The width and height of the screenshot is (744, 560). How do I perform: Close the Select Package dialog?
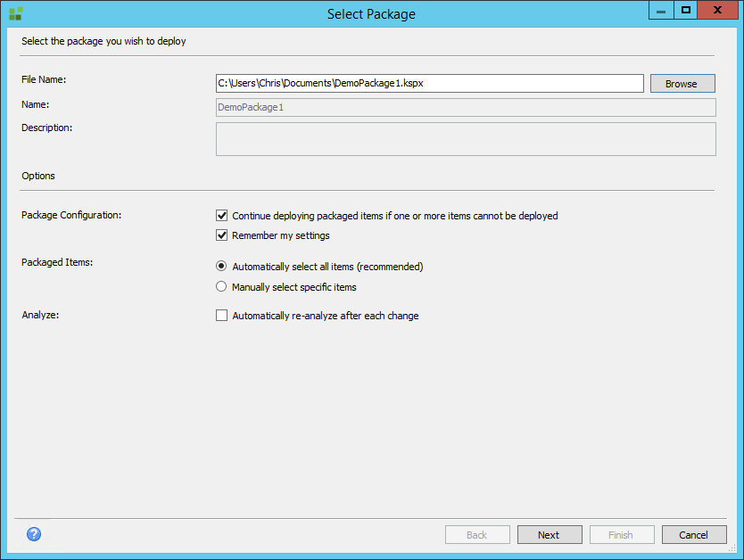pos(717,11)
